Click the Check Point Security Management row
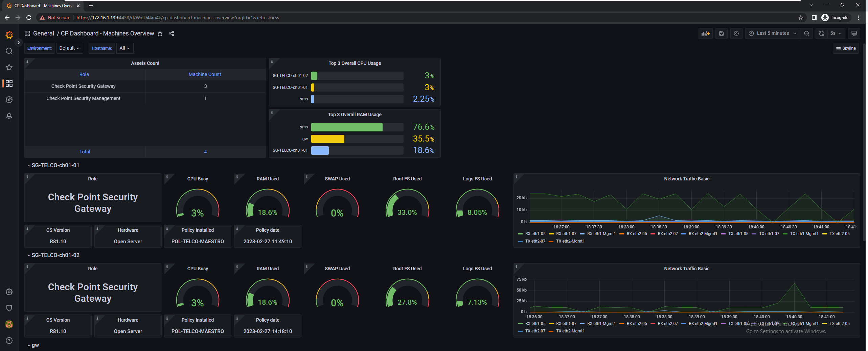The width and height of the screenshot is (868, 351). pos(145,98)
